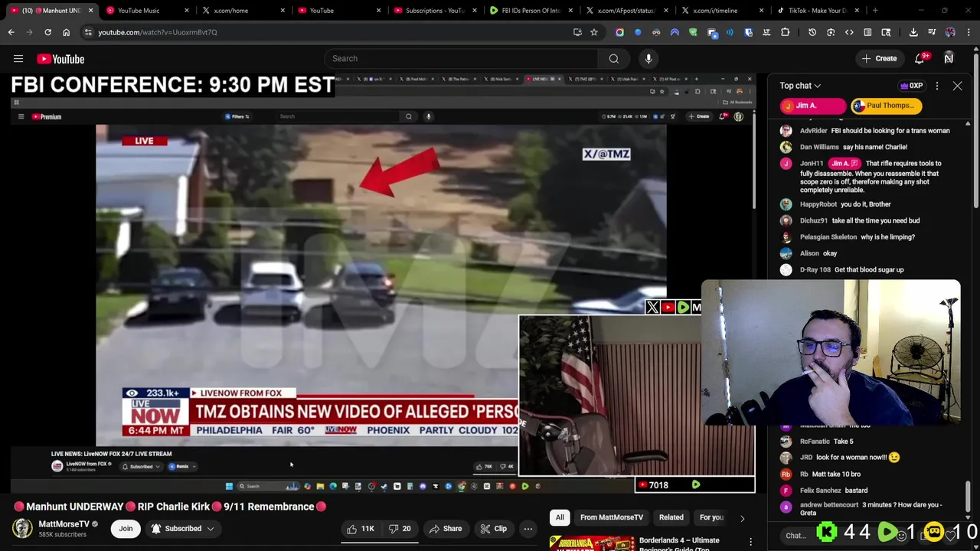Screen dimensions: 980x551
Task: Dislike the video showing 20
Action: pos(400,528)
